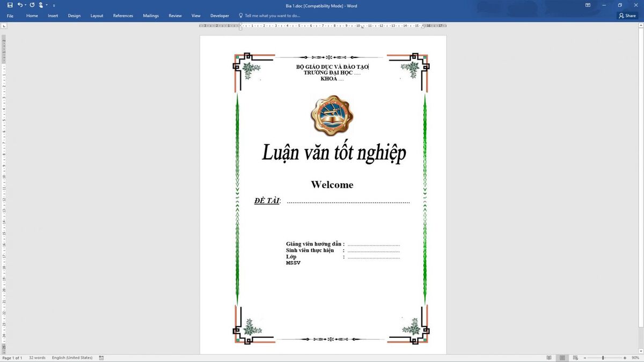Switch to Read Mode view
Viewport: 644px width, 362px height.
pos(549,358)
